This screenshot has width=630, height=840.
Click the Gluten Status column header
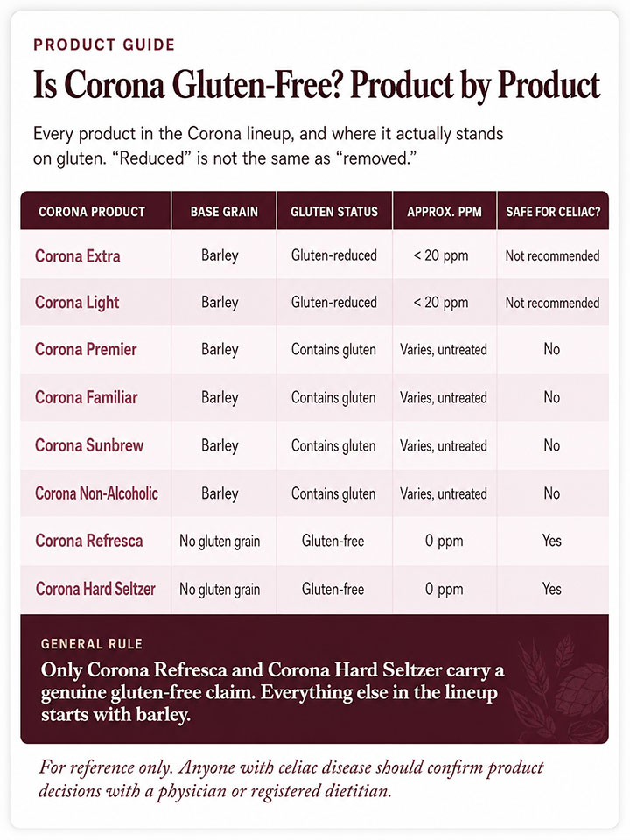click(x=334, y=212)
